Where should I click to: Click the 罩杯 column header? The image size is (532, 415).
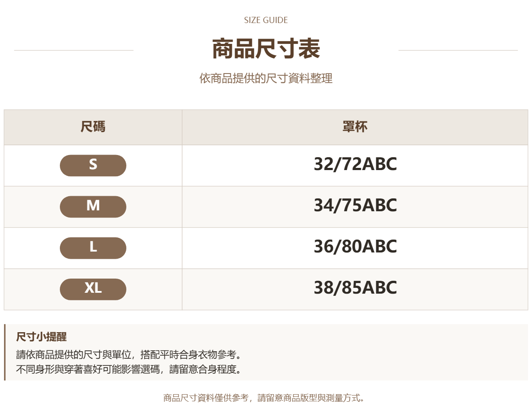(x=355, y=127)
